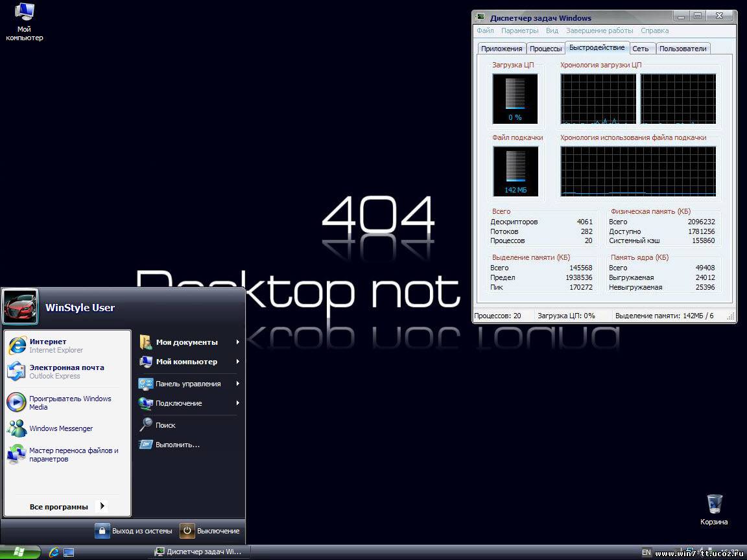Click the first CPU usage history graph
The width and height of the screenshot is (747, 560).
click(x=599, y=99)
